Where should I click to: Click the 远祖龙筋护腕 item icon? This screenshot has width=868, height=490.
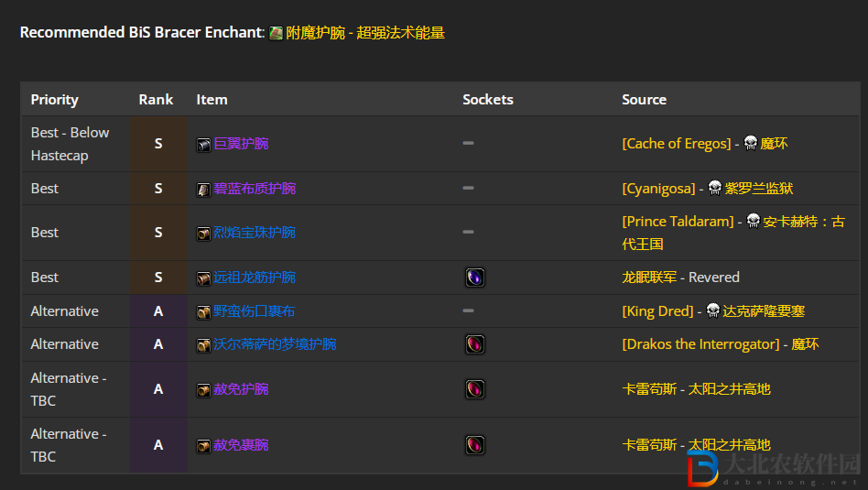click(203, 278)
